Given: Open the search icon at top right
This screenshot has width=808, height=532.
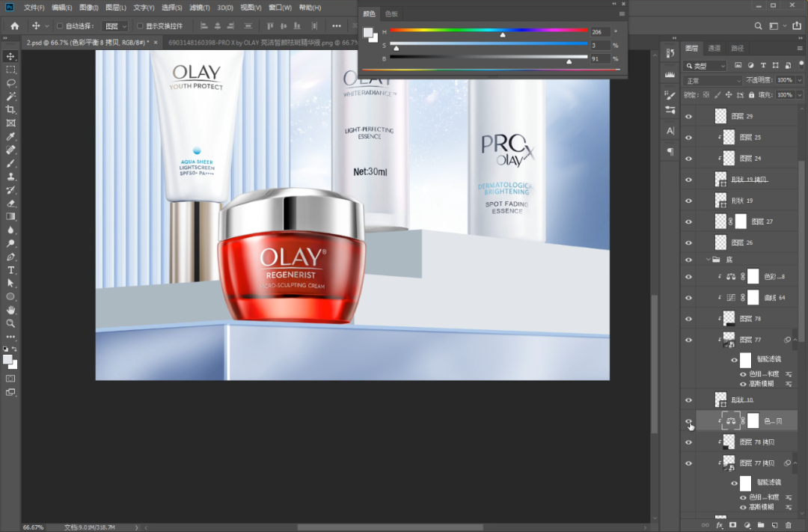Looking at the screenshot, I should tap(758, 25).
